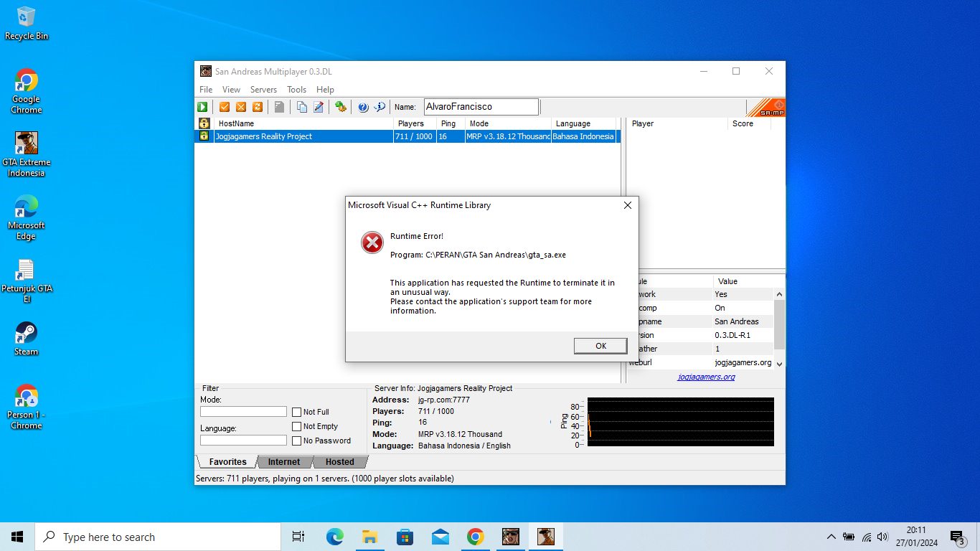Switch to the Favorites tab
This screenshot has height=551, width=980.
click(227, 462)
